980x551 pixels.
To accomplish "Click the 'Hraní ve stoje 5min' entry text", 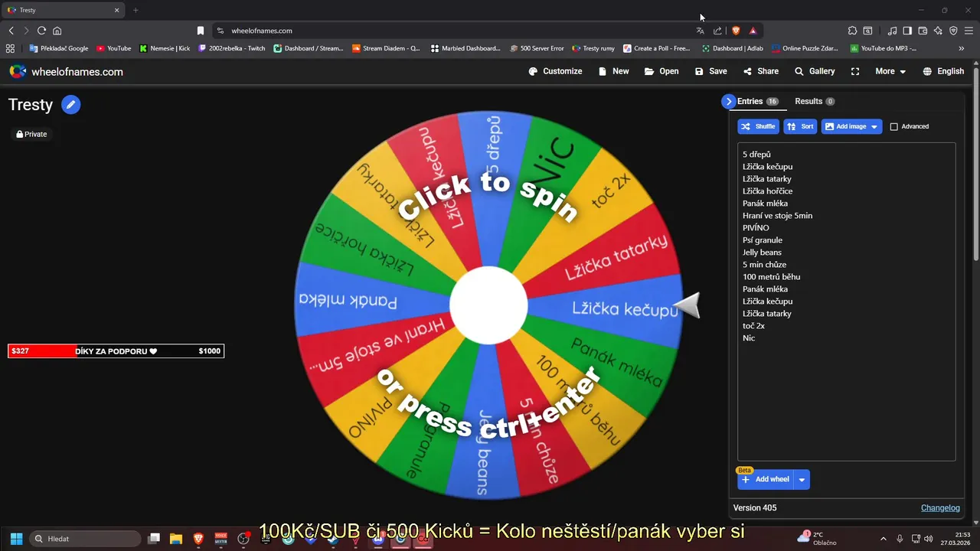I will 777,216.
